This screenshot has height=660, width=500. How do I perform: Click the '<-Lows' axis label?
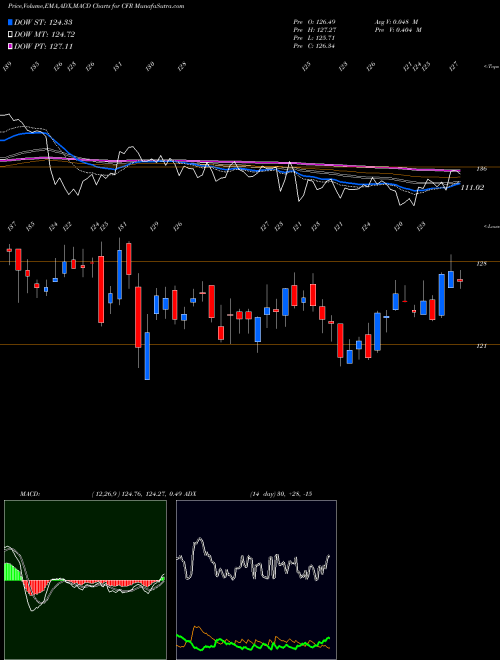(491, 226)
